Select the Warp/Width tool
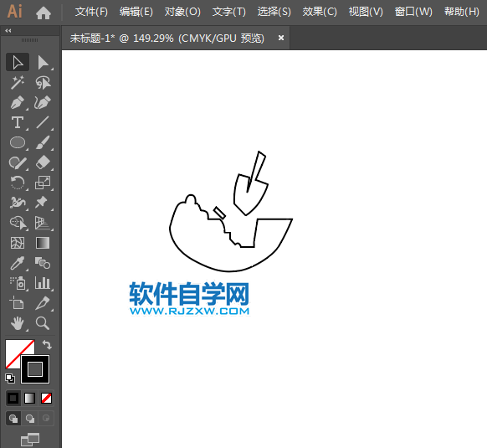The height and width of the screenshot is (448, 487). coord(18,203)
